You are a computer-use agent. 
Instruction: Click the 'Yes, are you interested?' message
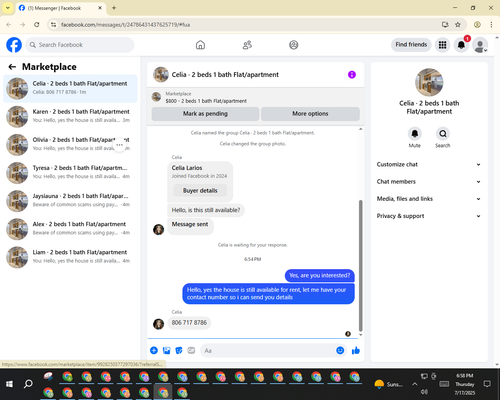click(319, 276)
